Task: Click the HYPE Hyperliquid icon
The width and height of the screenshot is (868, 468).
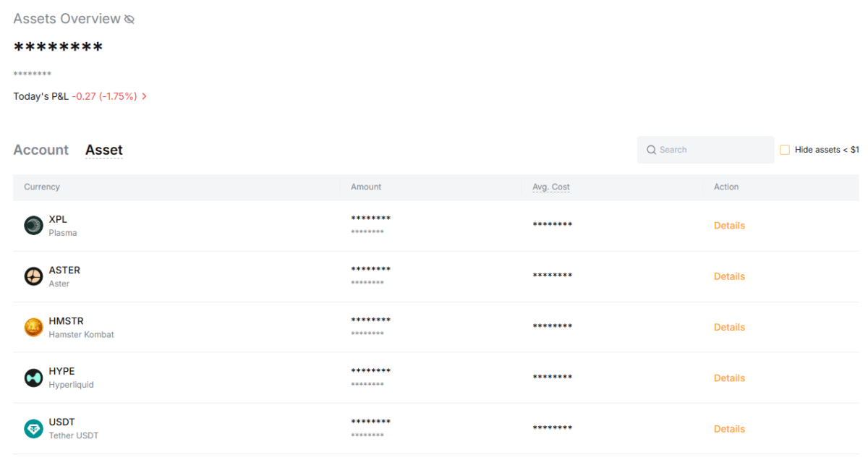Action: [33, 378]
